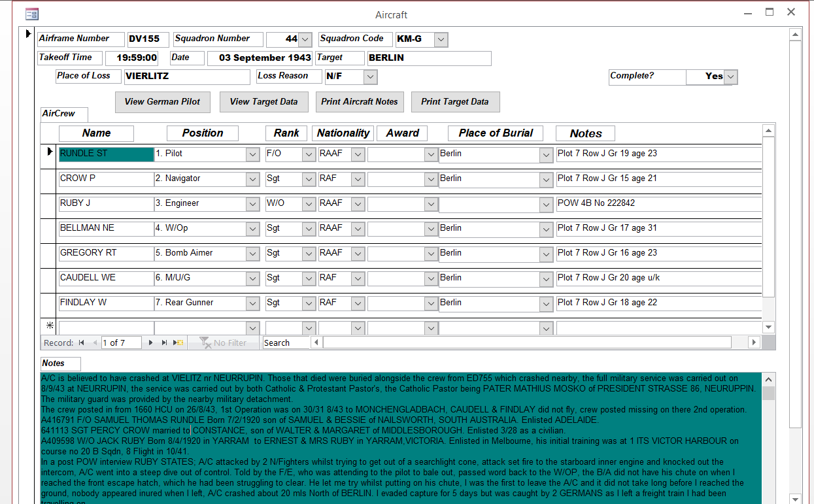Click the name cell FINDLAY W
Viewport: 814px width, 504px height.
click(x=106, y=303)
